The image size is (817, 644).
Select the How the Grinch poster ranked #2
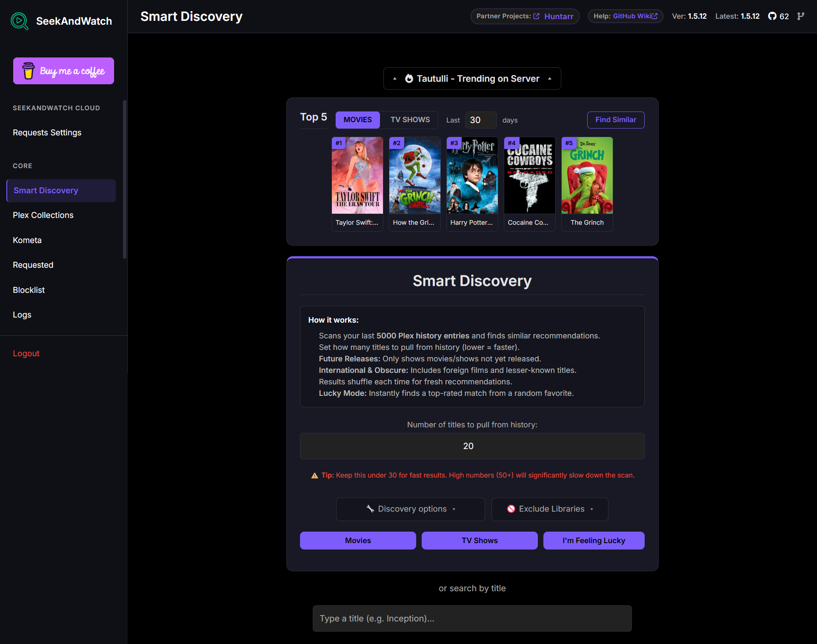click(415, 175)
